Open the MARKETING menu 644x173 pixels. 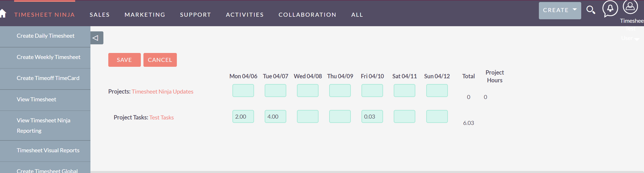(145, 15)
